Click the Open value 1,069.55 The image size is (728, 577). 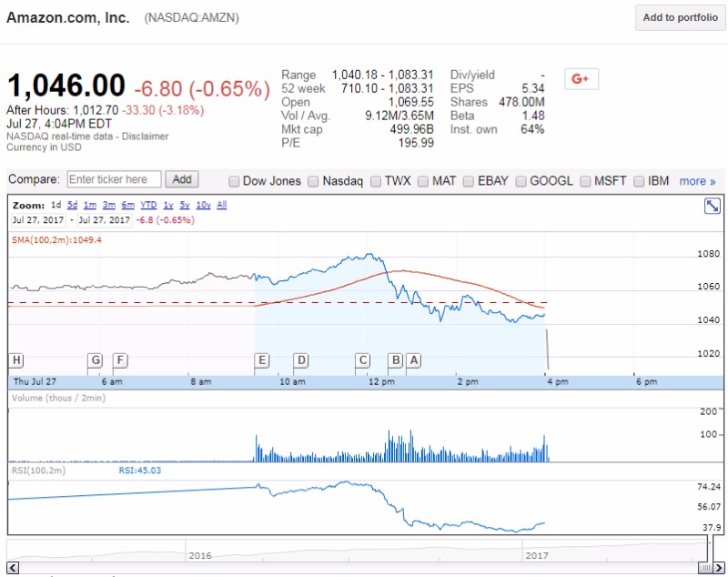pyautogui.click(x=411, y=102)
